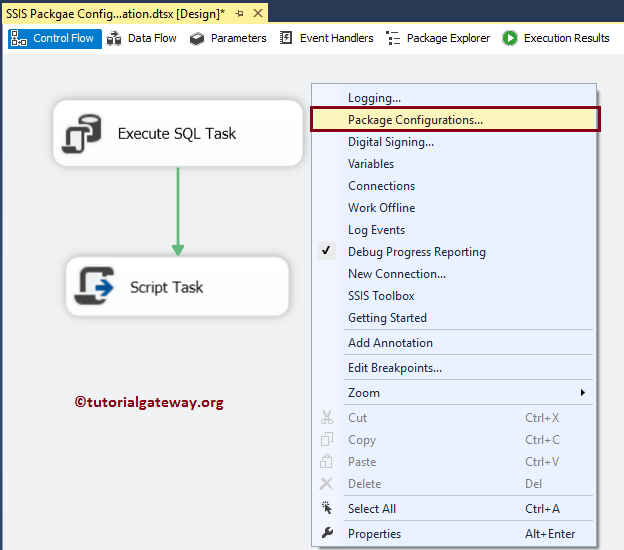624x550 pixels.
Task: Click the Del shortcut text
Action: point(533,484)
